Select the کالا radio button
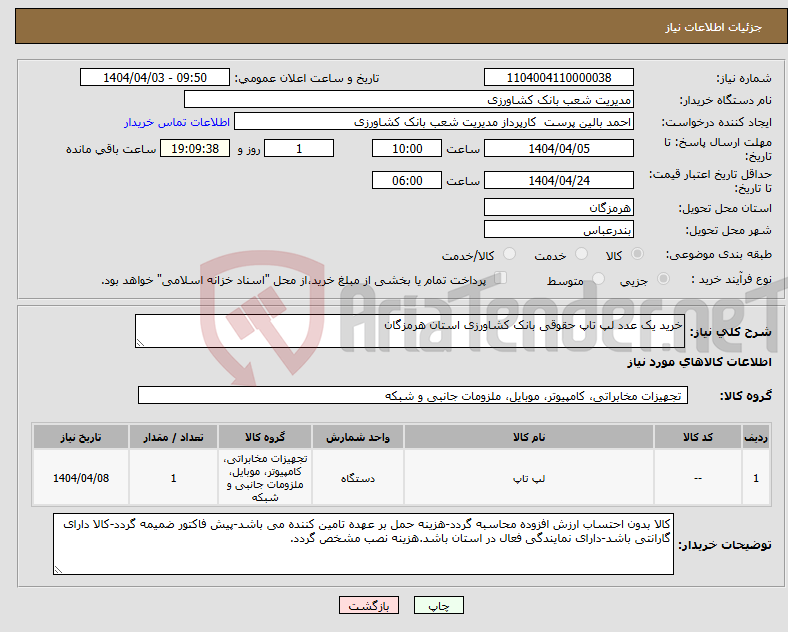Viewport: 788px width, 632px height. (x=637, y=254)
